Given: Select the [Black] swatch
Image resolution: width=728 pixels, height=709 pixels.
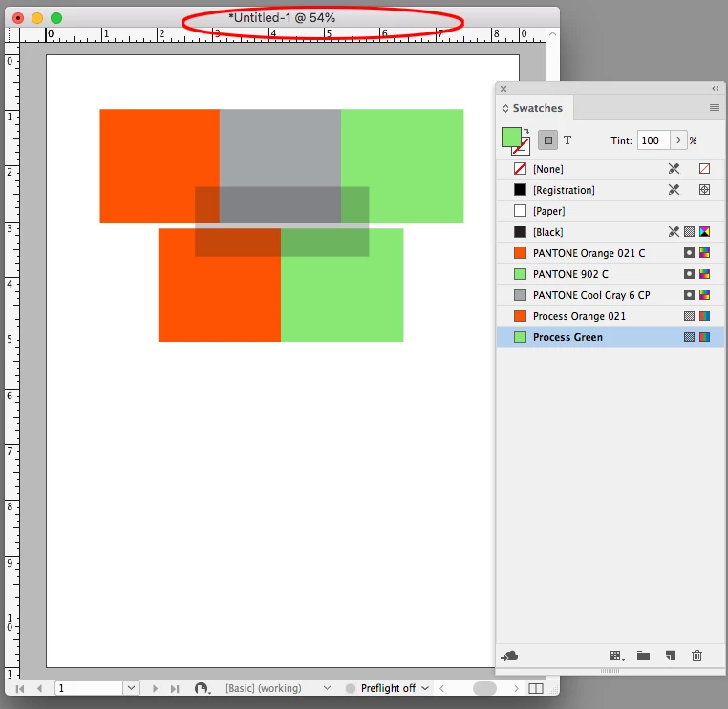Looking at the screenshot, I should tap(610, 231).
